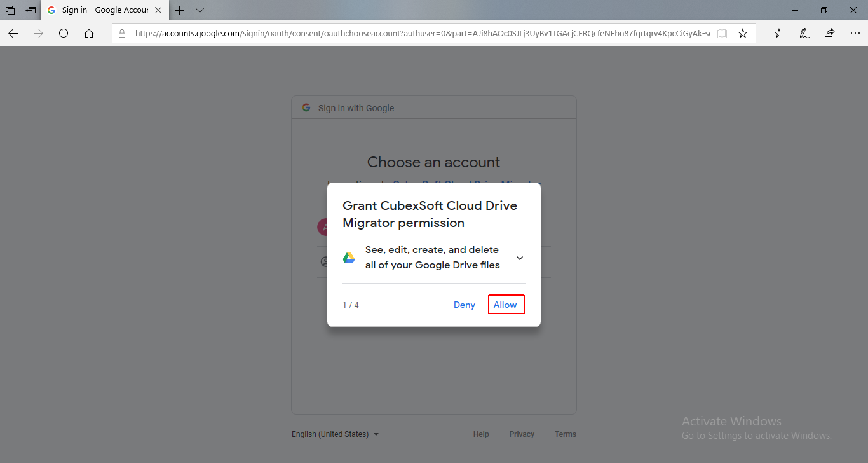Click the accounts.google.com URL address field
The image size is (868, 463).
coord(419,34)
